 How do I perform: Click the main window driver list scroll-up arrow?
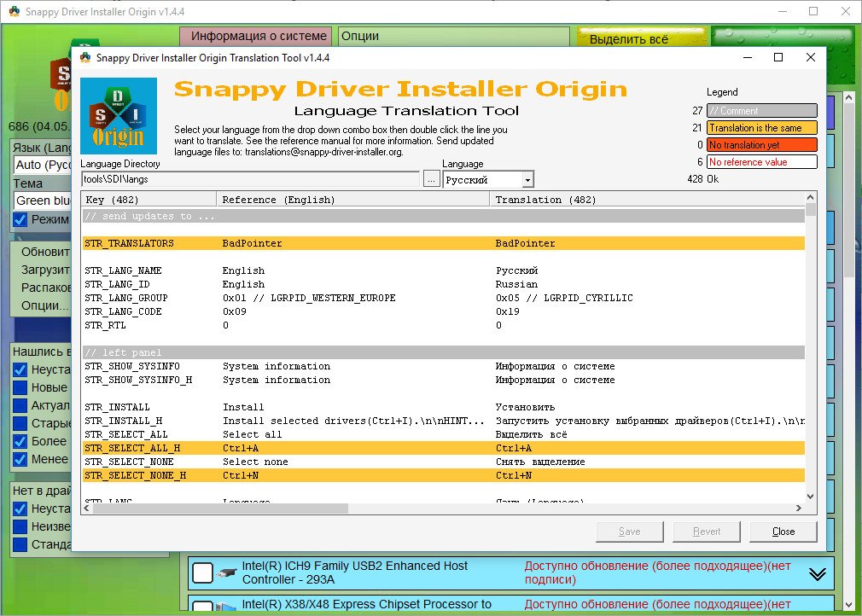click(849, 98)
